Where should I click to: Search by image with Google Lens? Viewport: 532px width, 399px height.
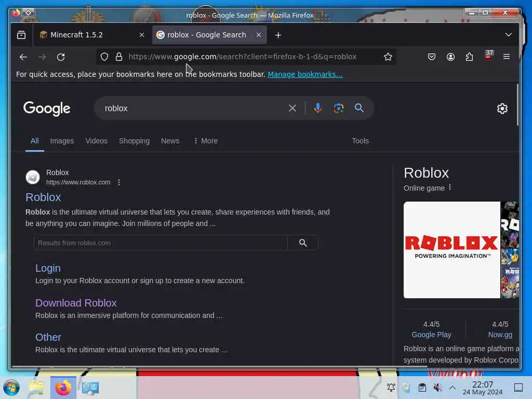click(338, 108)
